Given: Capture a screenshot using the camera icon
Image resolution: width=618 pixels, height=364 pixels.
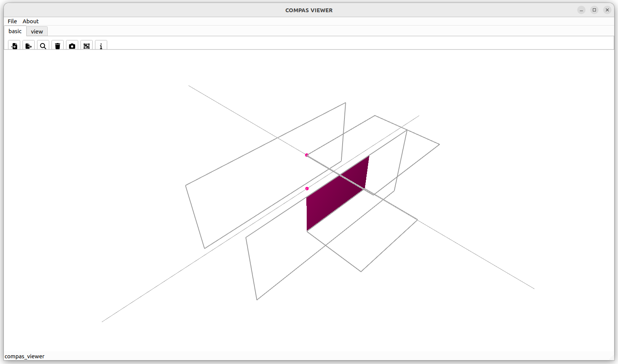Looking at the screenshot, I should point(72,46).
